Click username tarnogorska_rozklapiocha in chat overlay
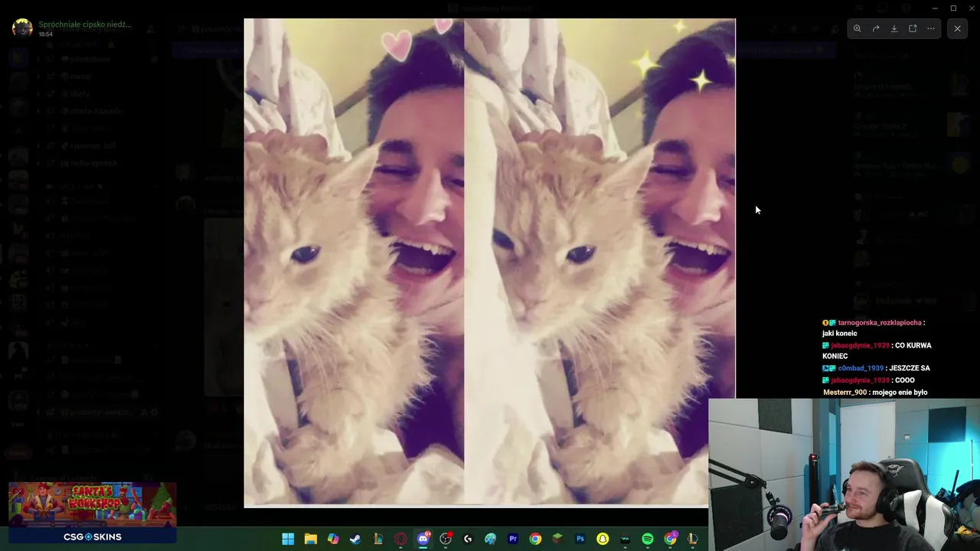The width and height of the screenshot is (980, 551). click(880, 323)
